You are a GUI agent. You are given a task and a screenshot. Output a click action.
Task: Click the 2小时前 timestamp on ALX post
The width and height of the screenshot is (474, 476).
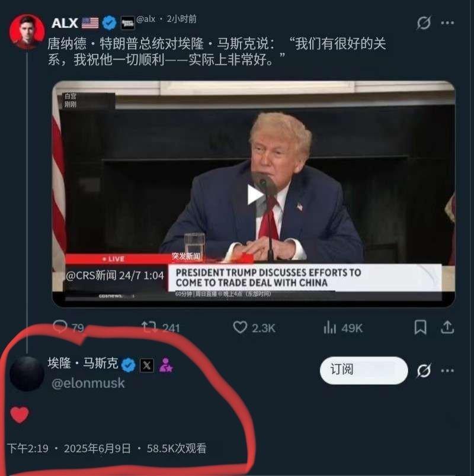pyautogui.click(x=181, y=19)
